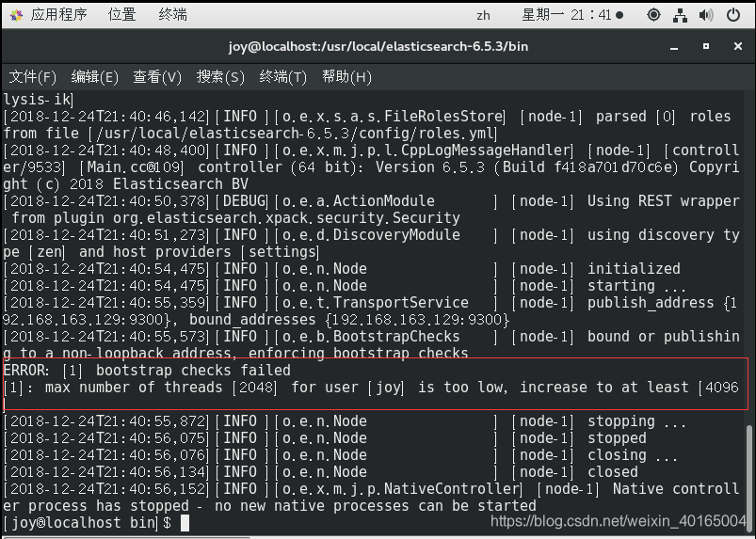Click the 'Using REST wrapper' DEBUG line
The image size is (756, 539).
(x=371, y=201)
